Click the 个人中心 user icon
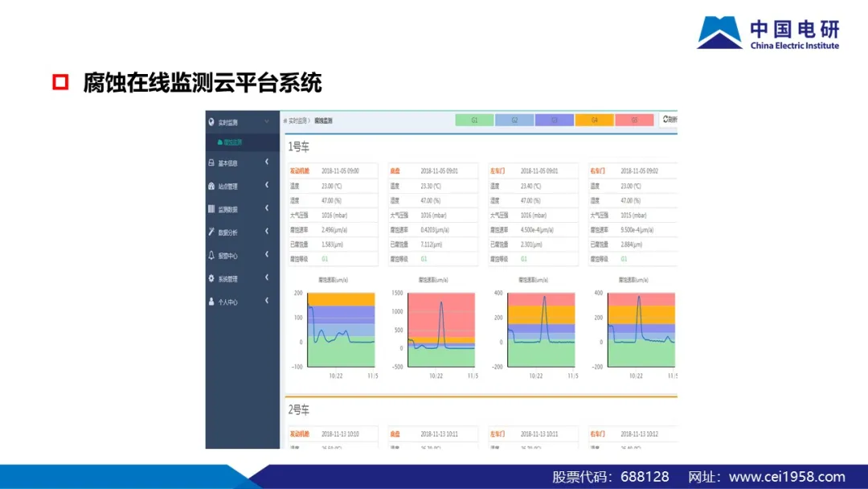The width and height of the screenshot is (868, 489). [x=211, y=302]
